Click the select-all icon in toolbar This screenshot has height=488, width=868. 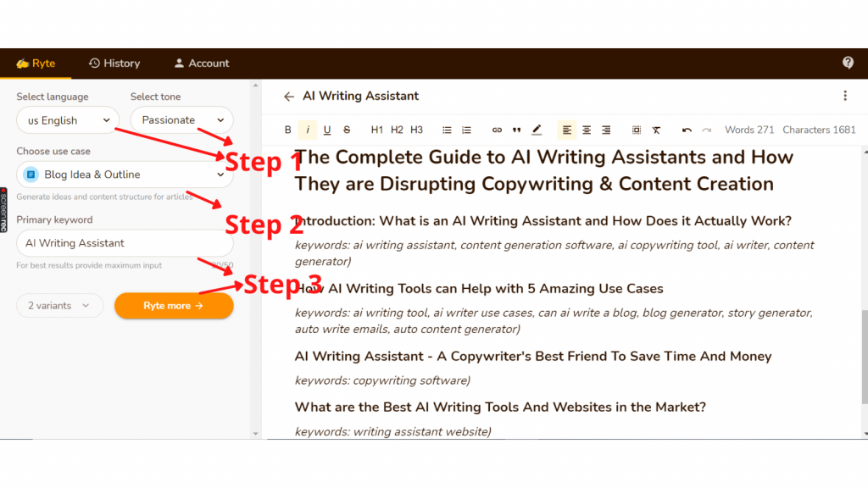tap(637, 130)
